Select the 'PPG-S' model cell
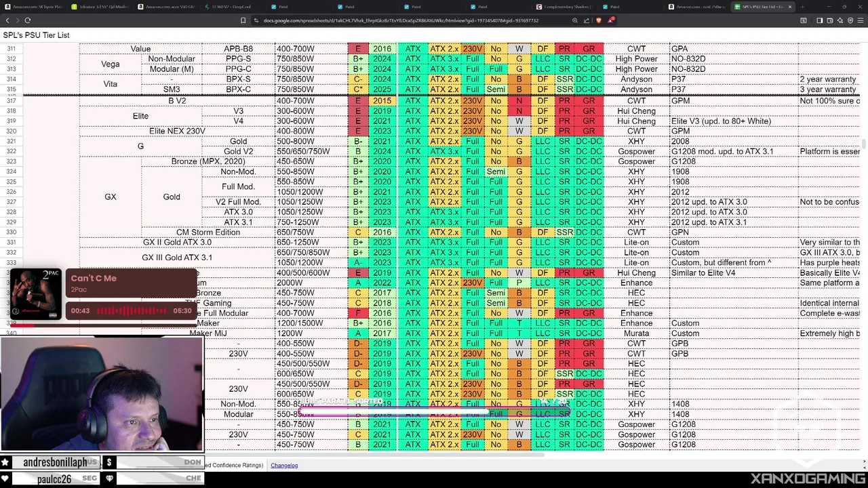 point(239,59)
